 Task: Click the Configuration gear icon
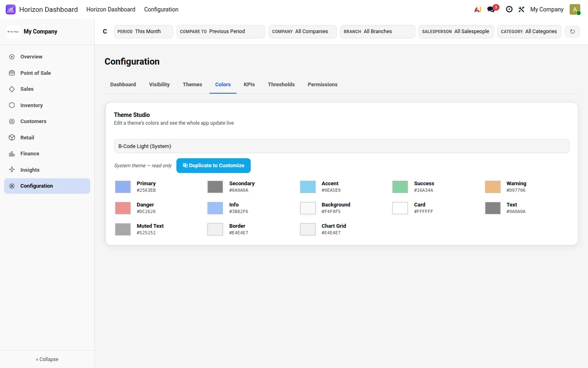point(12,186)
